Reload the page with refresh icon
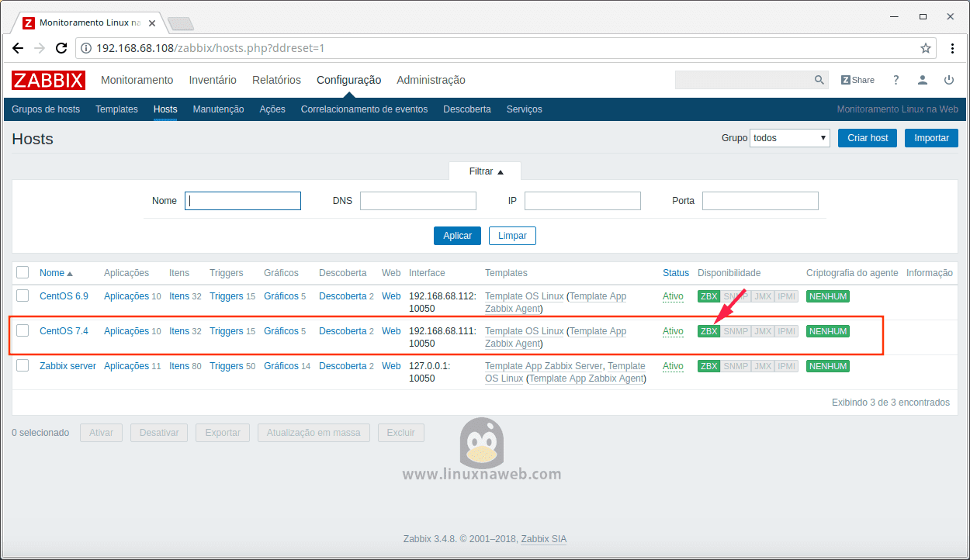The image size is (970, 560). (x=61, y=48)
